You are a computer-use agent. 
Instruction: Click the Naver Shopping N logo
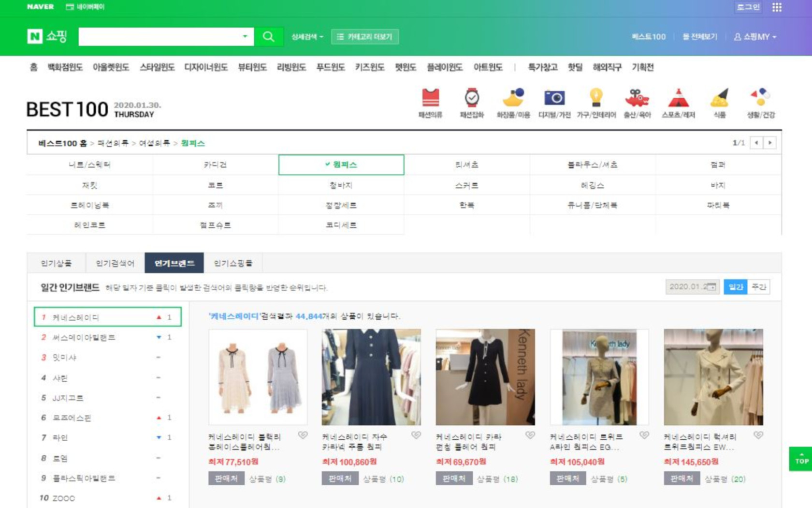[x=35, y=36]
